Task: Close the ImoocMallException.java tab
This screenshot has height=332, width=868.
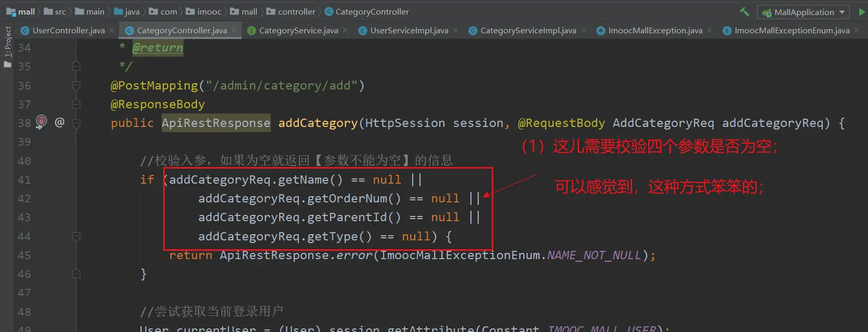Action: point(709,31)
